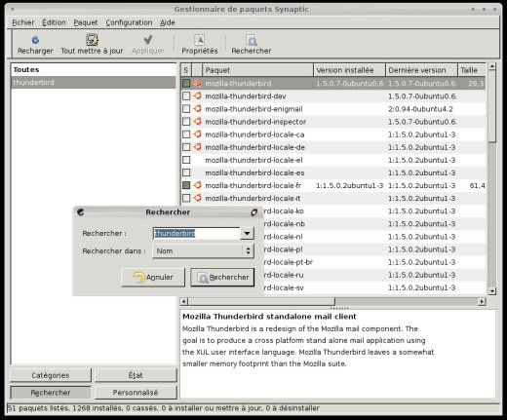507x420 pixels.
Task: Click the package list vertical scrollbar thumb
Action: (x=492, y=106)
